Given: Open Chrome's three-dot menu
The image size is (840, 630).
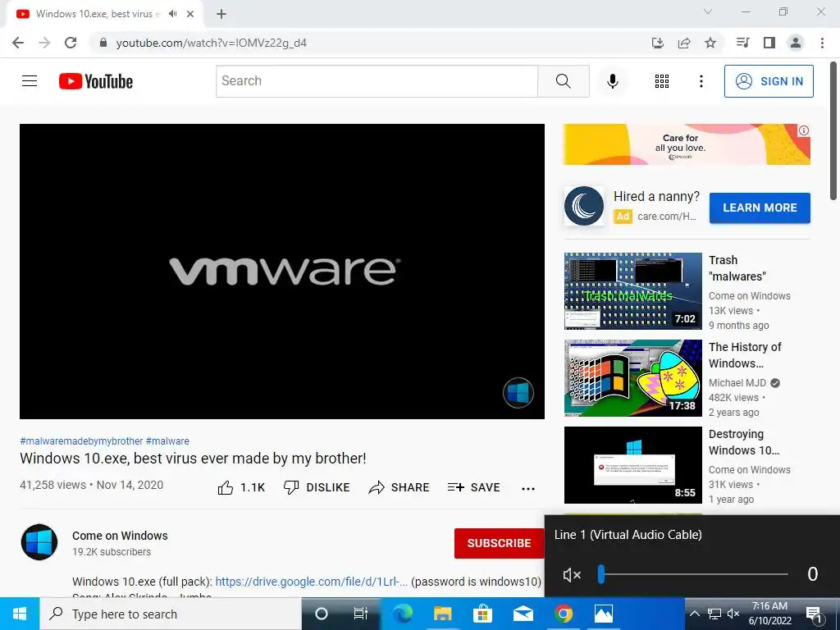Looking at the screenshot, I should (x=822, y=43).
